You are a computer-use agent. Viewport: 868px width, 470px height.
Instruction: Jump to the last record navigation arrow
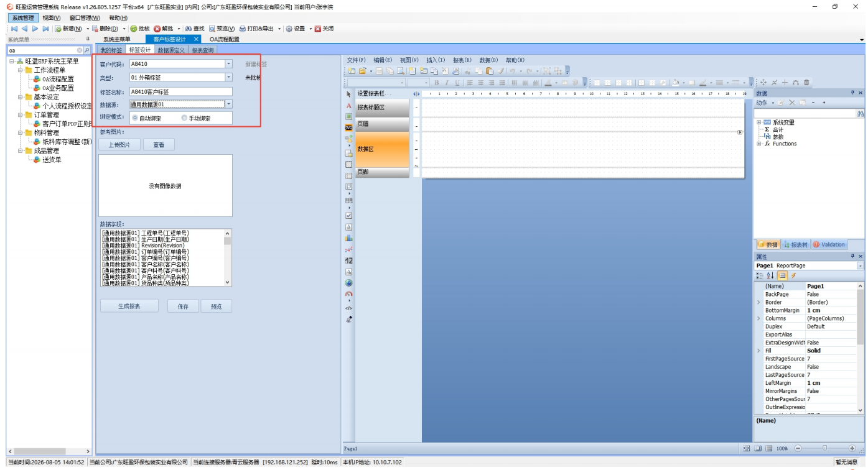tap(45, 29)
